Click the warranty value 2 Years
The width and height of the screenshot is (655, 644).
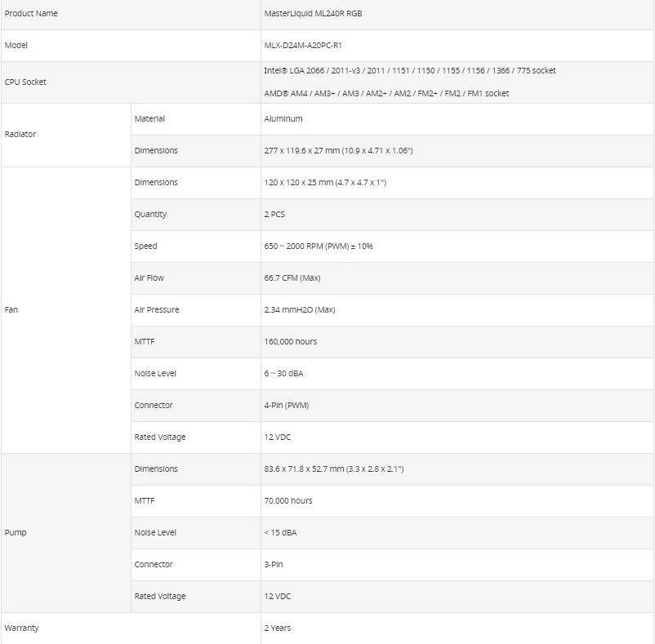(278, 628)
